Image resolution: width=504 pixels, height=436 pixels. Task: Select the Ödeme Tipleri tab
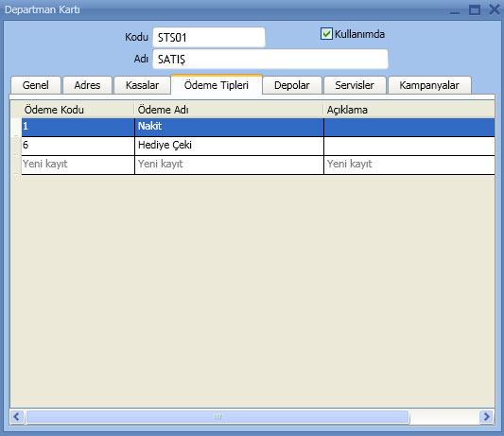pos(217,85)
